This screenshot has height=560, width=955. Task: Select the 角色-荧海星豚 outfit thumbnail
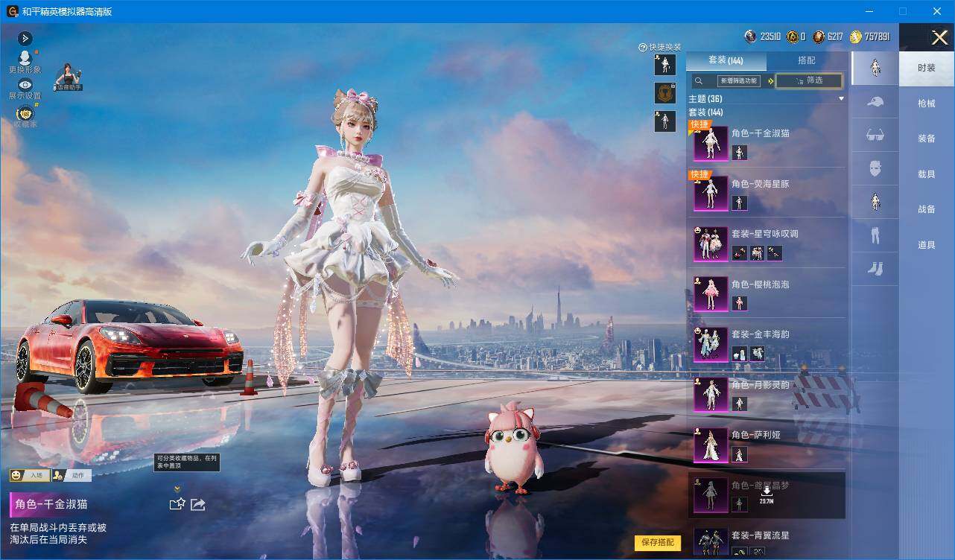711,194
